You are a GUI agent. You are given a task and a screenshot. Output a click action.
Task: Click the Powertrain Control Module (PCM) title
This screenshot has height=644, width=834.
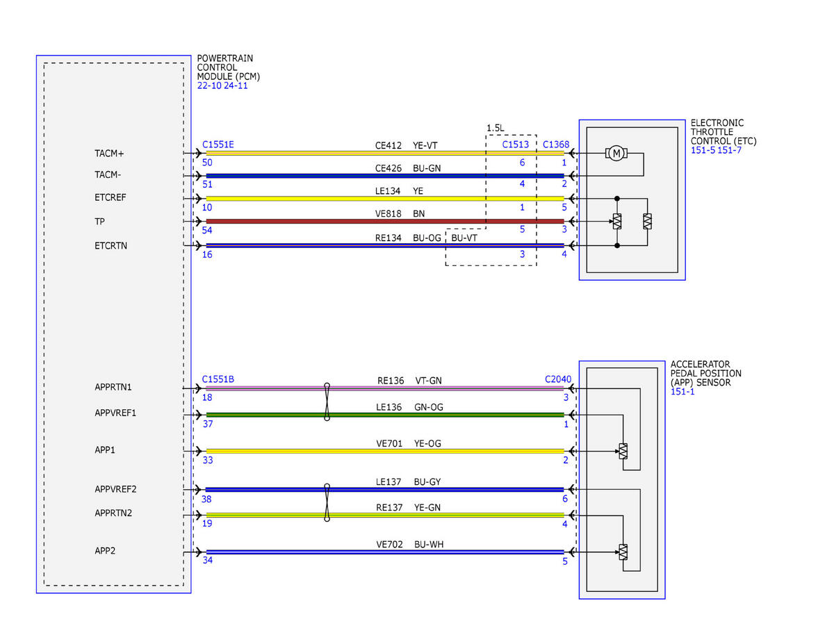coord(229,67)
